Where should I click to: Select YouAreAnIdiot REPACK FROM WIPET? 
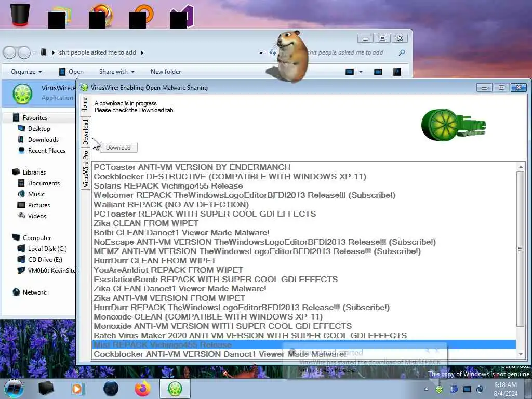304,270
